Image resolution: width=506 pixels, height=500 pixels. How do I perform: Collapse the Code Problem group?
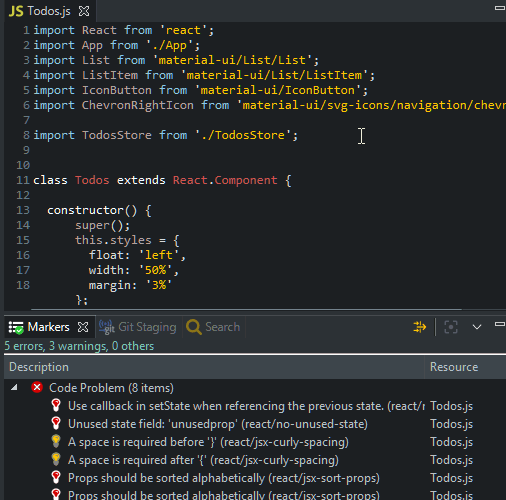14,388
